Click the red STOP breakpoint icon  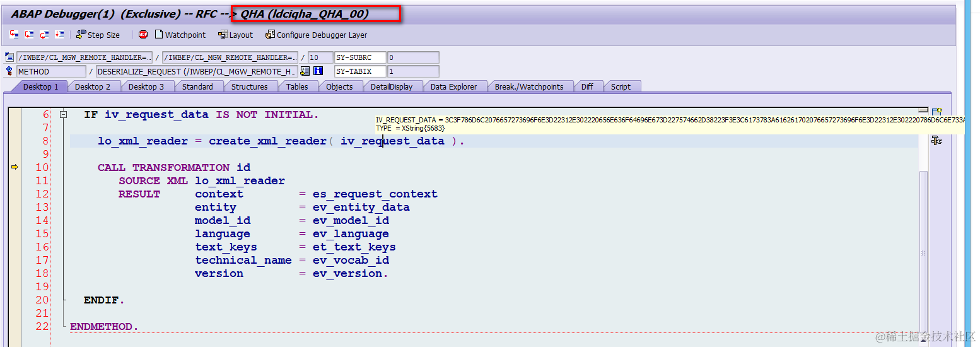pyautogui.click(x=143, y=35)
